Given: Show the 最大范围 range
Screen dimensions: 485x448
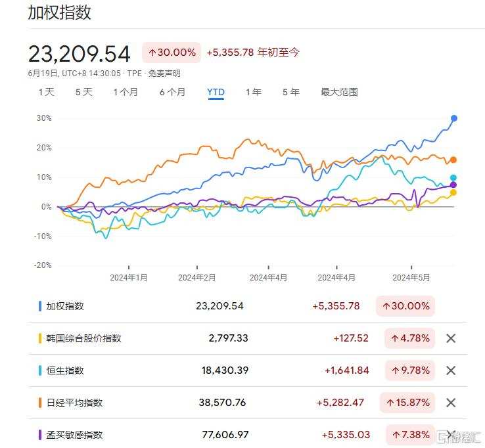Looking at the screenshot, I should 339,92.
